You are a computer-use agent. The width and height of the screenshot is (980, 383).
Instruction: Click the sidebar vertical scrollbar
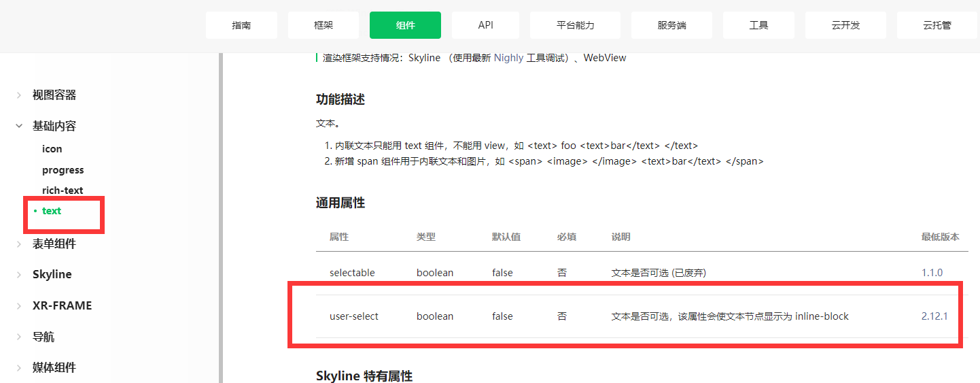coord(220,218)
